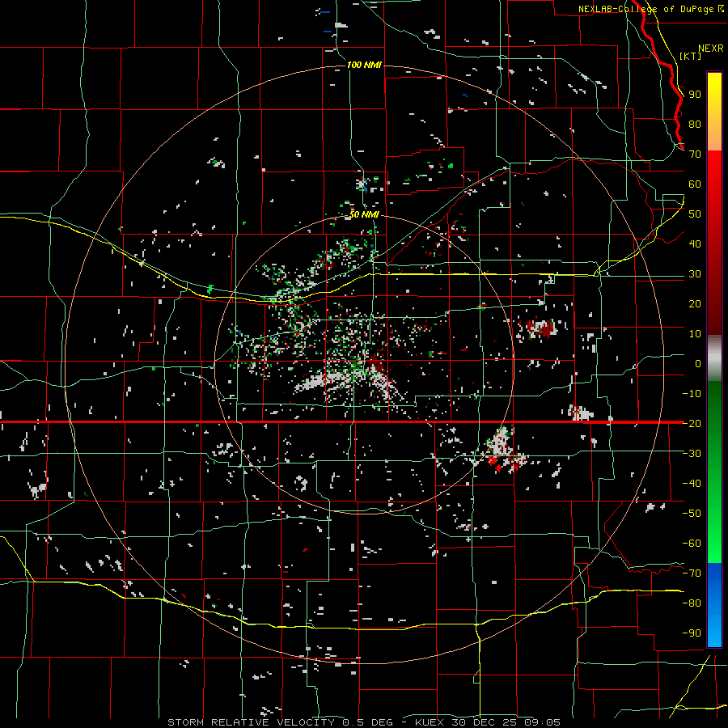Click the "90" value on velocity scale
This screenshot has height=728, width=728.
click(695, 95)
